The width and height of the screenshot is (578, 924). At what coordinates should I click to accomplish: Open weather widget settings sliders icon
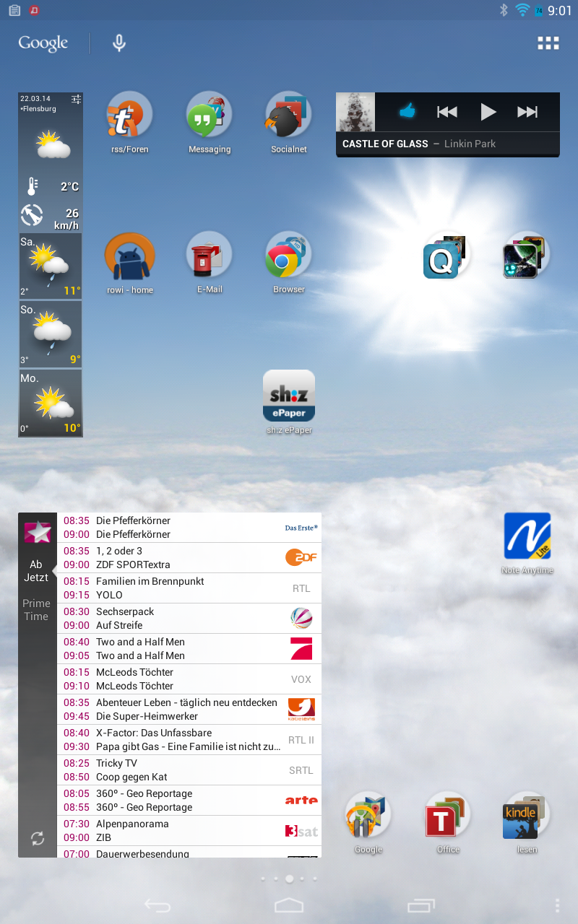coord(76,99)
